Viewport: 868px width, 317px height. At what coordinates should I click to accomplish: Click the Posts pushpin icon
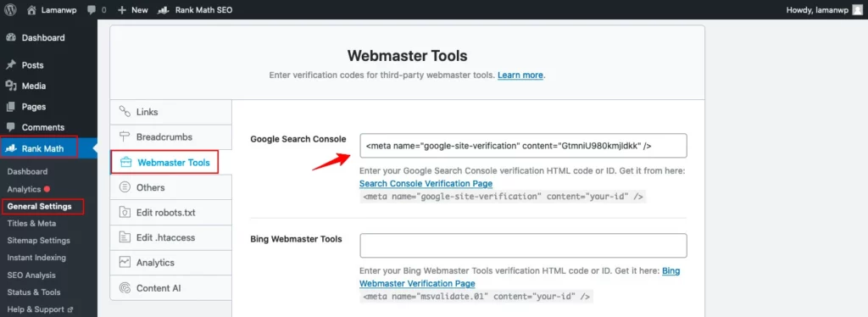[x=10, y=64]
